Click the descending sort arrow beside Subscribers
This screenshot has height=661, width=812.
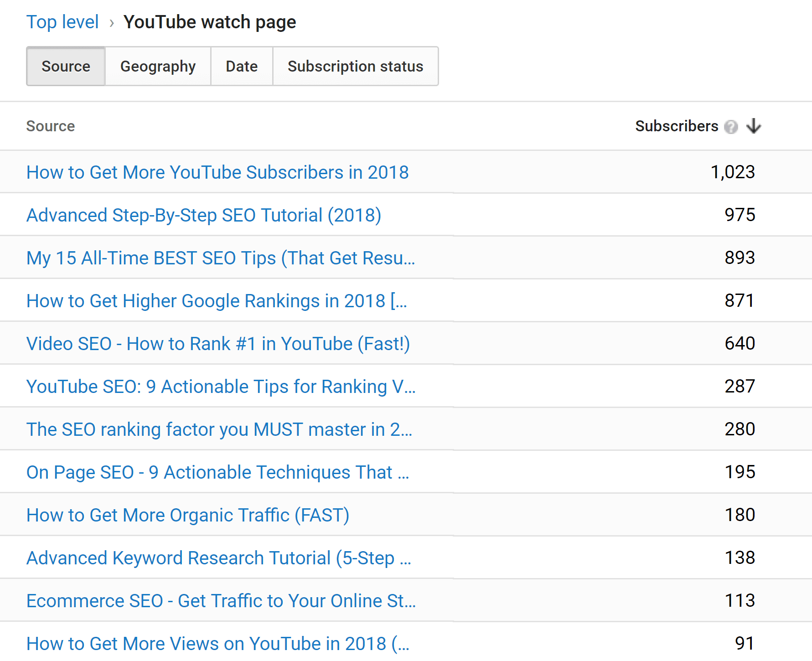click(x=754, y=126)
